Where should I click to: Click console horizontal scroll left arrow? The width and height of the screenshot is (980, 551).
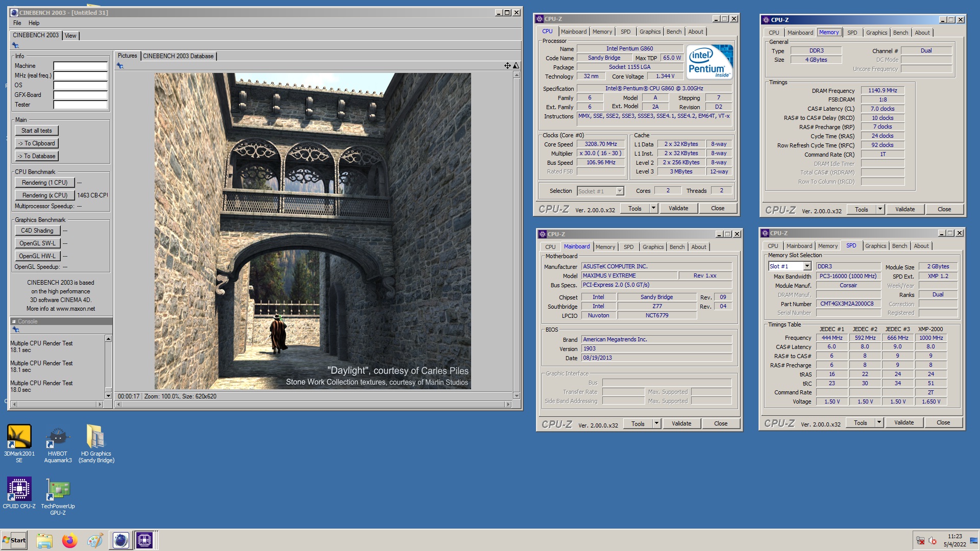point(14,404)
